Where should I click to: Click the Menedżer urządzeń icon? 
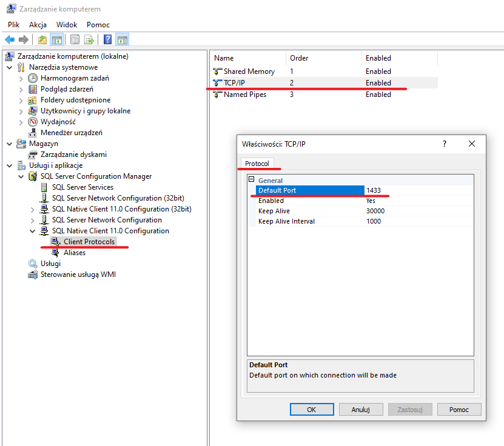(x=33, y=133)
